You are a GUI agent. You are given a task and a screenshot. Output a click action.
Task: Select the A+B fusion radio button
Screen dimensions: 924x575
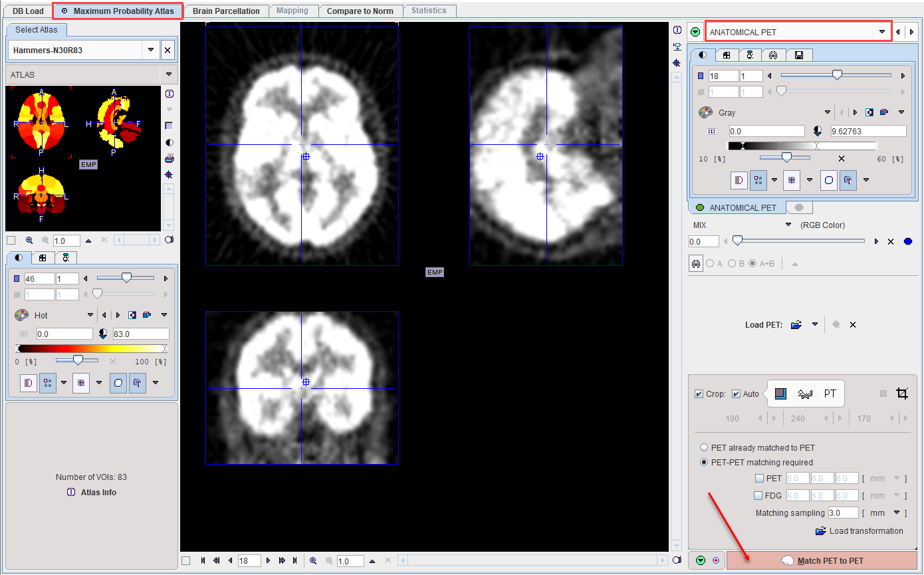pyautogui.click(x=752, y=263)
